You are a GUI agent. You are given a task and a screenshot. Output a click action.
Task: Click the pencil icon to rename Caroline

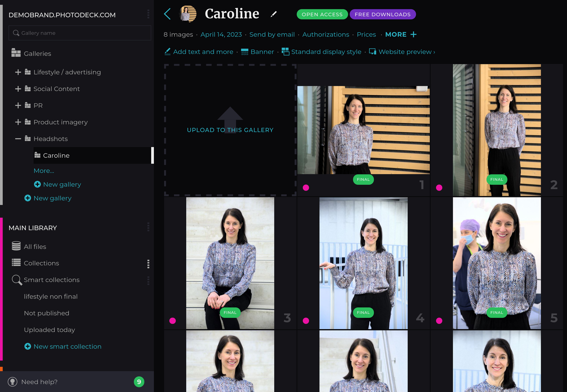pyautogui.click(x=274, y=14)
